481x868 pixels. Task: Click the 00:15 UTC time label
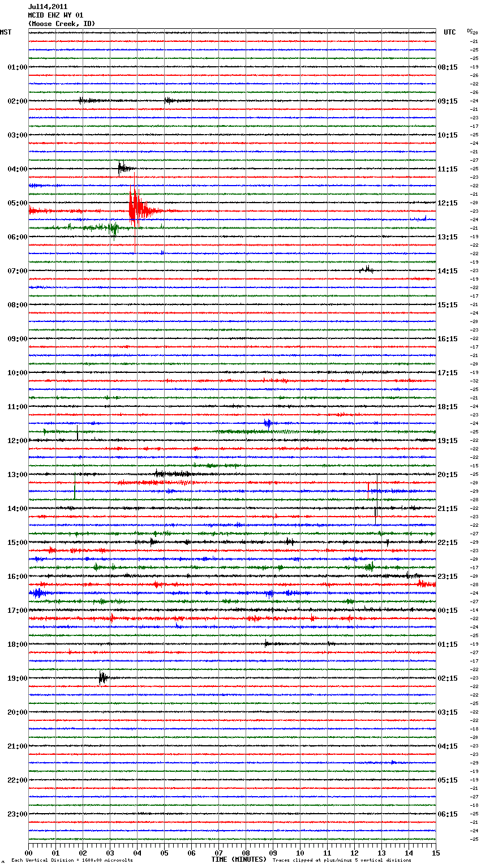(x=448, y=611)
